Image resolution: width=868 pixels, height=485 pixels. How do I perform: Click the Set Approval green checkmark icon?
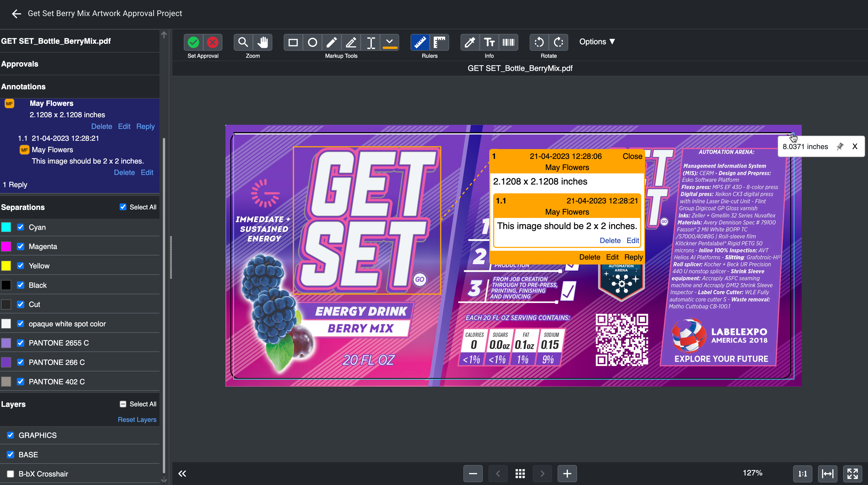[194, 42]
